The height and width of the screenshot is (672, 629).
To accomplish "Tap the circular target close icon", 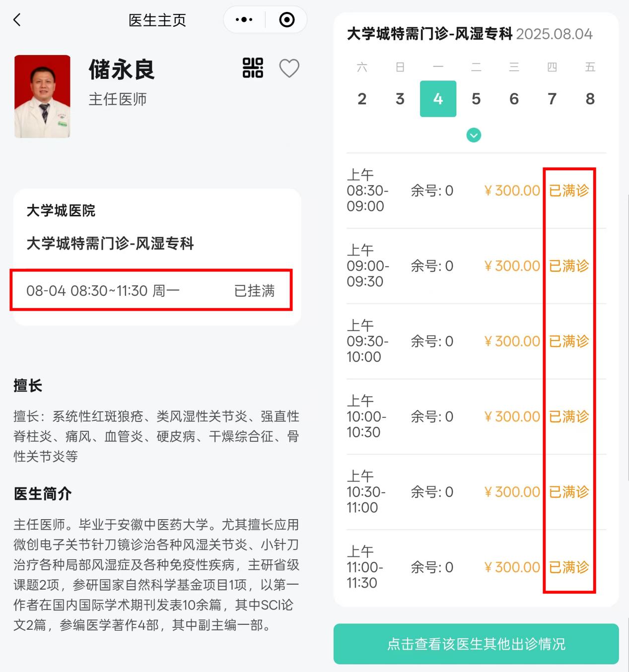I will (287, 20).
